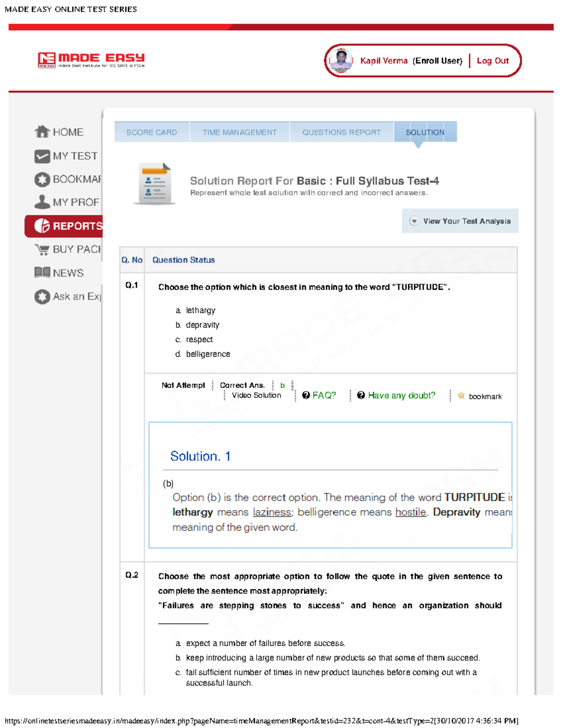Viewport: 563px width, 728px height.
Task: Open the TIME MANAGEMENT tab
Action: click(239, 132)
